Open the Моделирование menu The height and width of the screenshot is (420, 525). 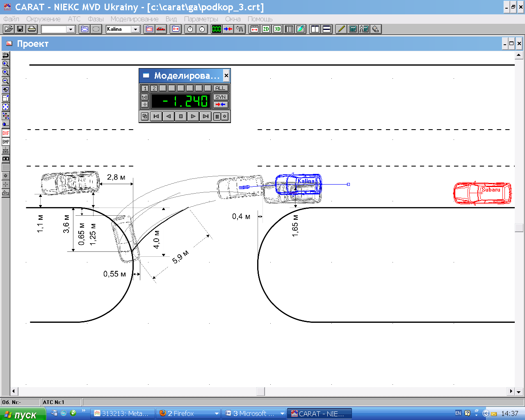coord(135,19)
